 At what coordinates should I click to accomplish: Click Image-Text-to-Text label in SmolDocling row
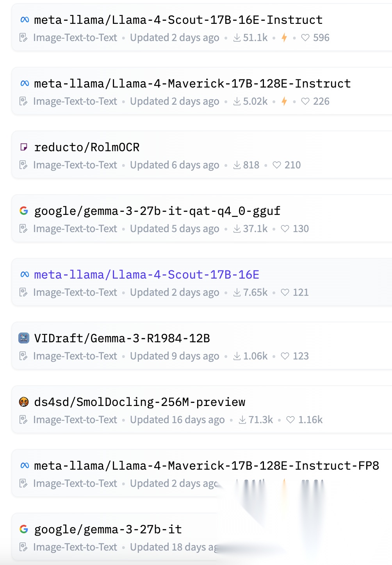point(75,420)
